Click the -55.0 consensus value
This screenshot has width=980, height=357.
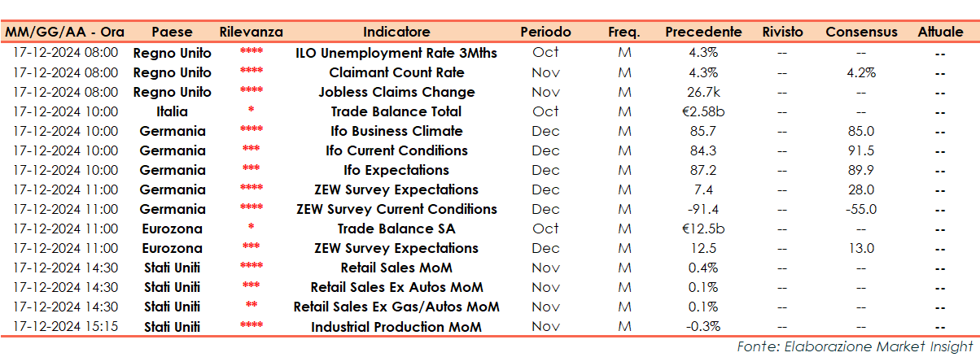(x=861, y=209)
